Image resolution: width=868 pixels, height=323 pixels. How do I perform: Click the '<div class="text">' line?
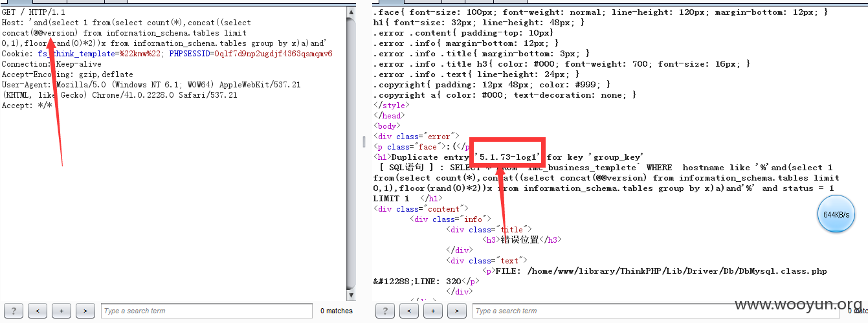point(487,261)
